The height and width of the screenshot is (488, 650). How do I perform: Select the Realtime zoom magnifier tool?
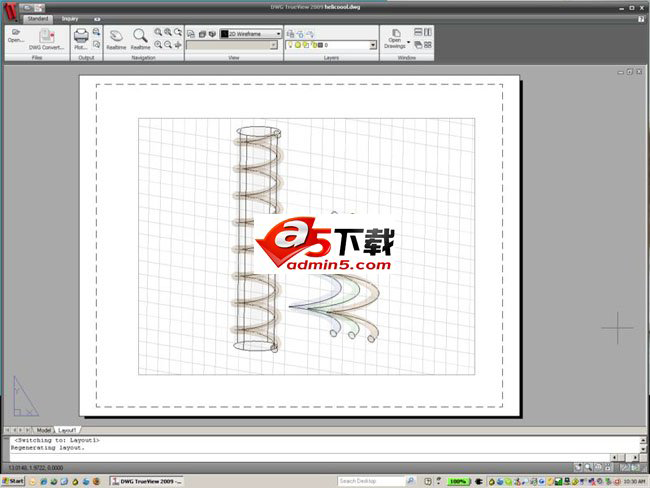click(x=140, y=37)
